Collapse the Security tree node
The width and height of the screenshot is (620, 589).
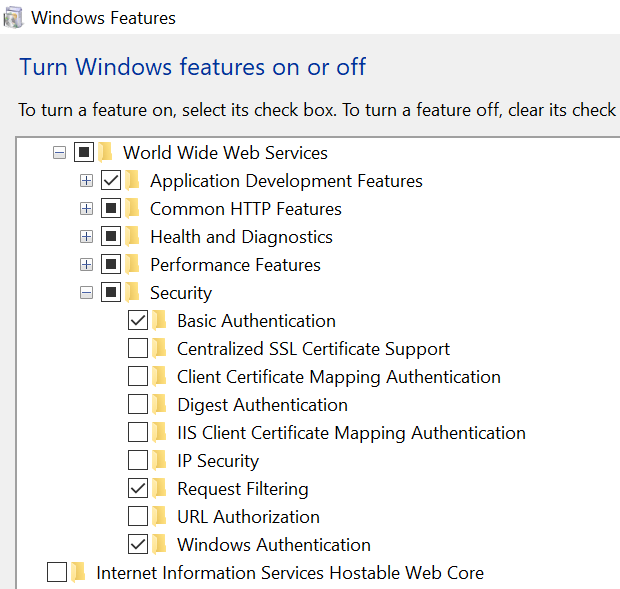[x=86, y=293]
